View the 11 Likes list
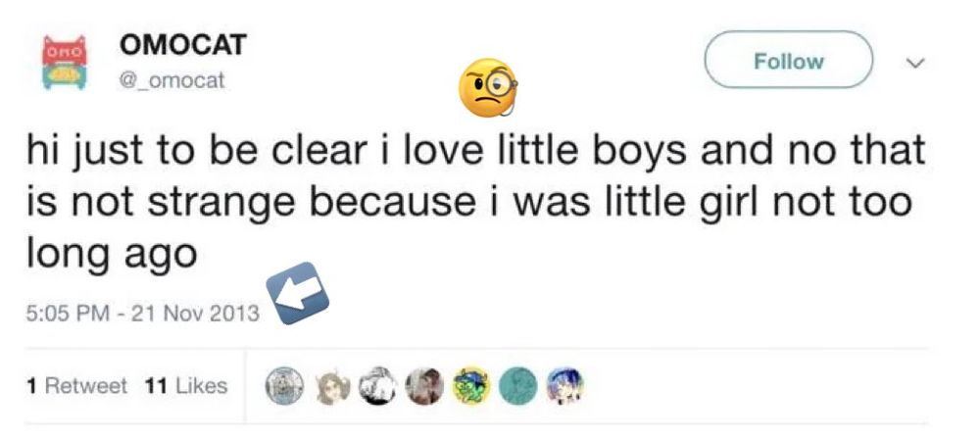This screenshot has width=980, height=439. 186,386
